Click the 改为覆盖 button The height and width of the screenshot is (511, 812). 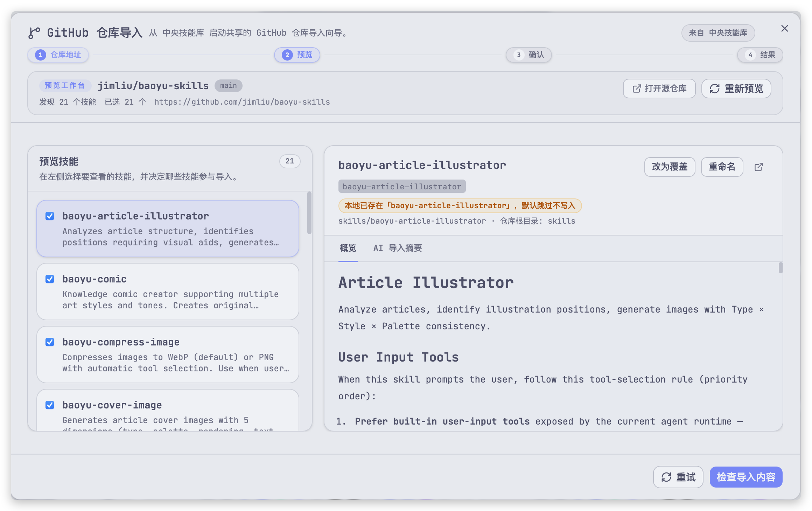point(670,167)
